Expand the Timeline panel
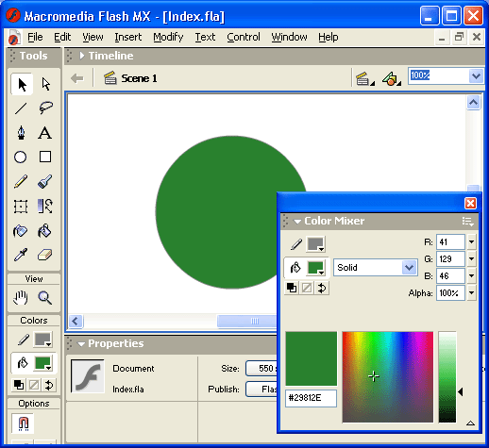 (x=82, y=56)
